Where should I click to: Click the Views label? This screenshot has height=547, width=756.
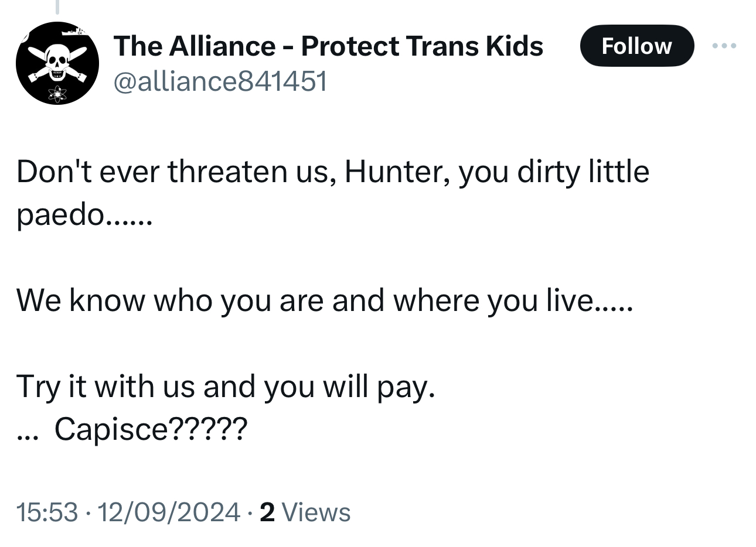(x=316, y=512)
